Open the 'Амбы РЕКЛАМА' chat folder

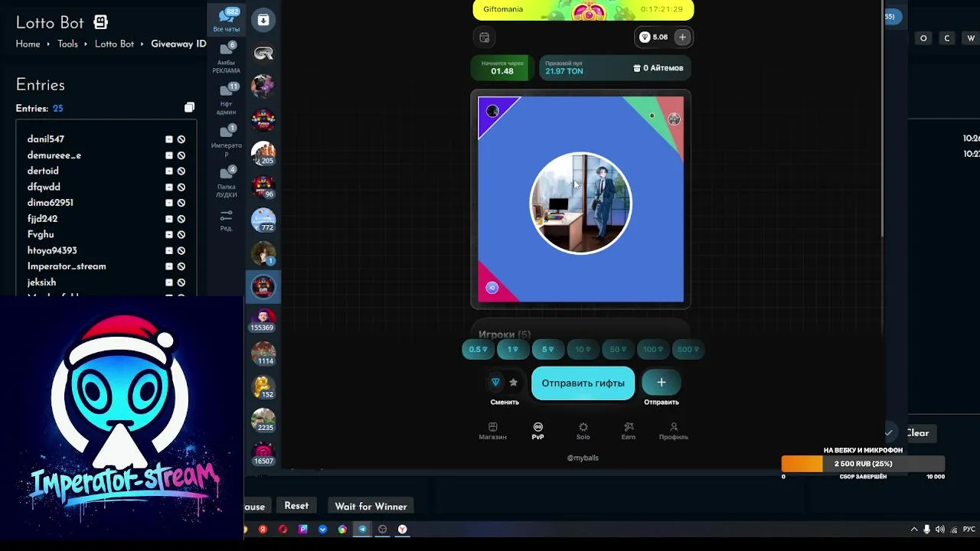pyautogui.click(x=226, y=58)
